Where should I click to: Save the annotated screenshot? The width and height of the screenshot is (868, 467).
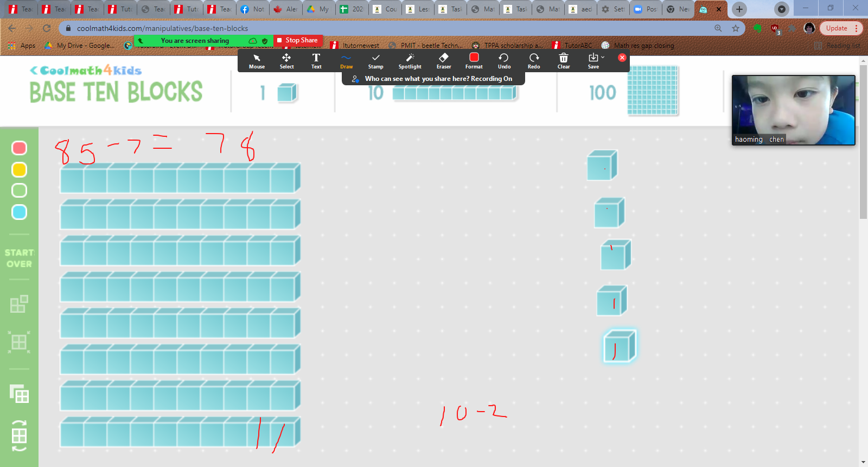[593, 61]
